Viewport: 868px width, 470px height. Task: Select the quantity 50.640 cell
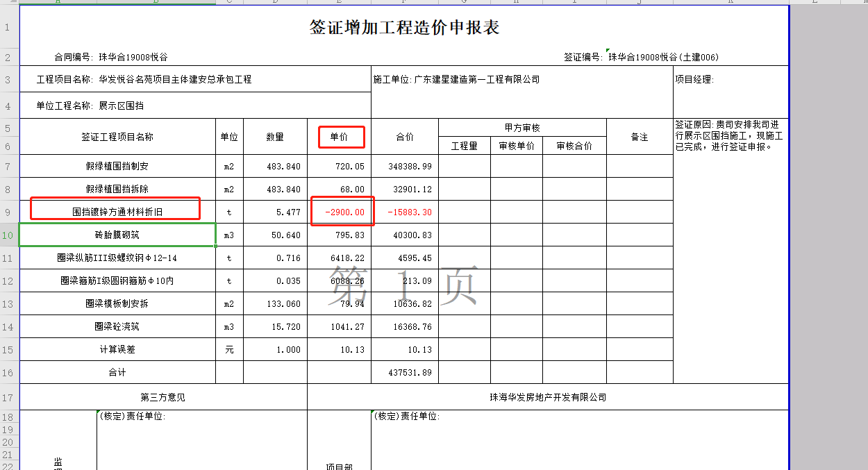(275, 235)
